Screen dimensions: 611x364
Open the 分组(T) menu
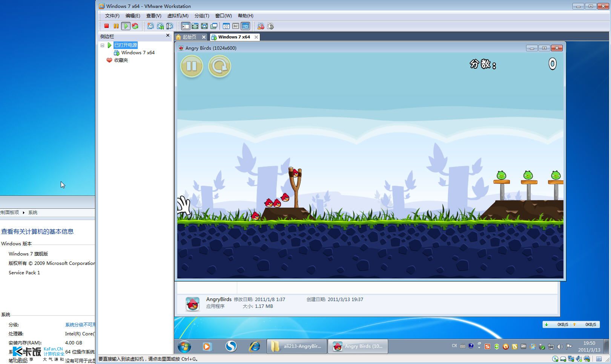(202, 16)
